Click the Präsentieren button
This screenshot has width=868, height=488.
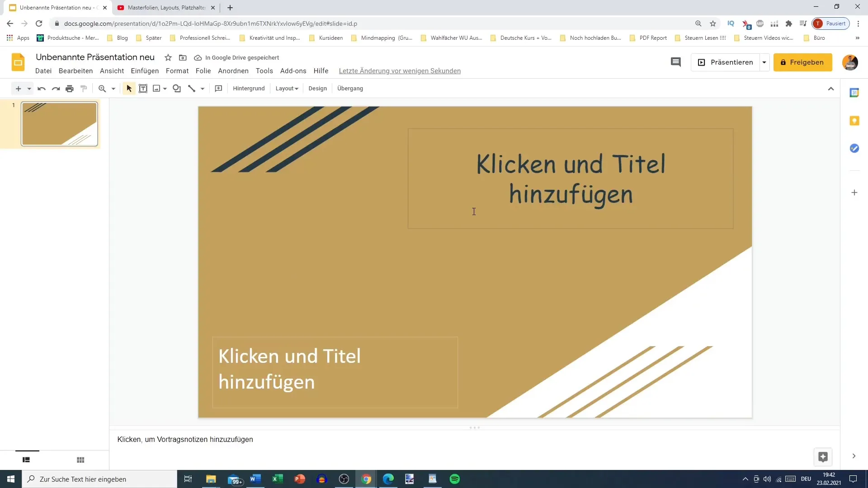pyautogui.click(x=730, y=62)
